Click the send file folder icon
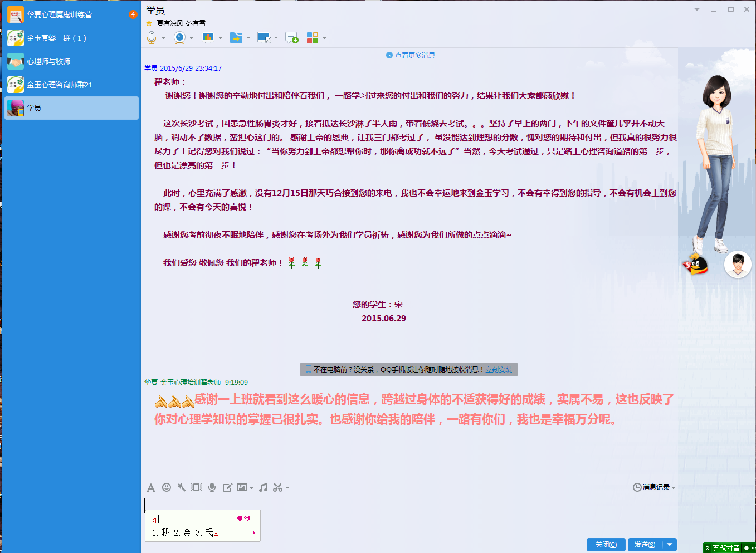The width and height of the screenshot is (756, 553). (x=236, y=38)
